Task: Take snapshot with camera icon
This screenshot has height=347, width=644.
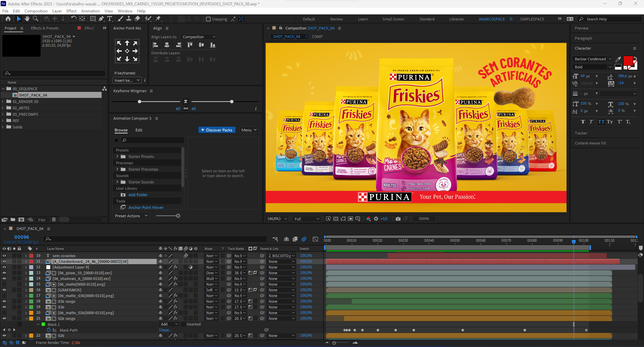Action: pos(398,219)
